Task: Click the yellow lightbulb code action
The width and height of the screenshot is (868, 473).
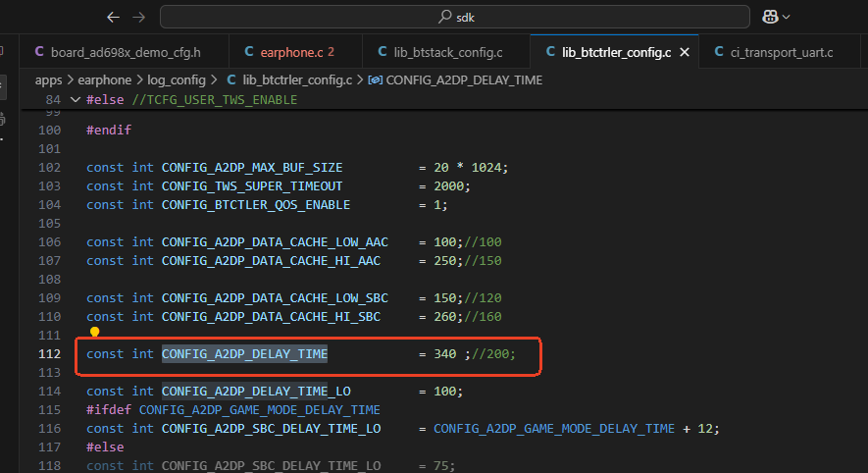Action: click(95, 332)
